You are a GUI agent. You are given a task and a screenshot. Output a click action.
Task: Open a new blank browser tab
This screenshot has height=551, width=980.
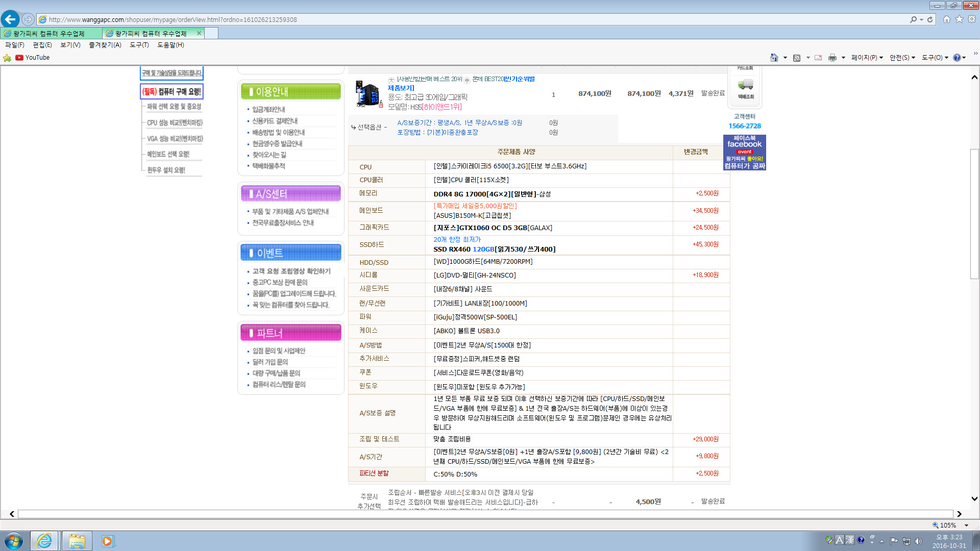click(211, 33)
